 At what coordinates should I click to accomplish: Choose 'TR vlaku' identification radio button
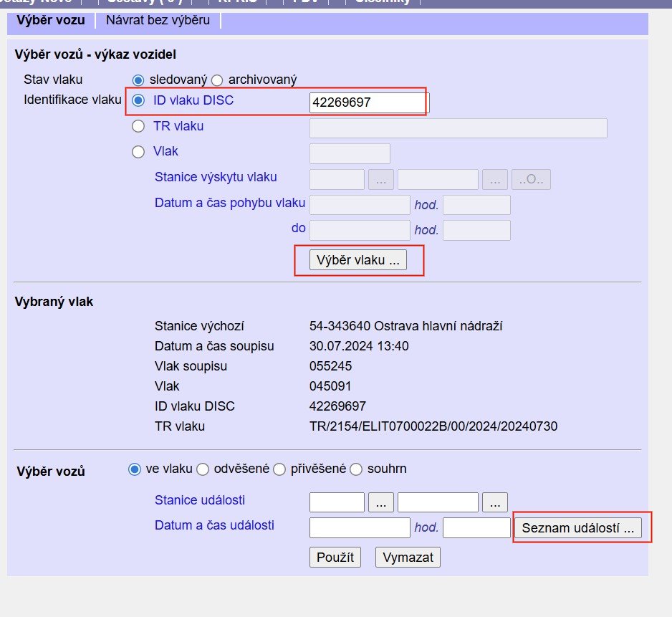[x=138, y=127]
